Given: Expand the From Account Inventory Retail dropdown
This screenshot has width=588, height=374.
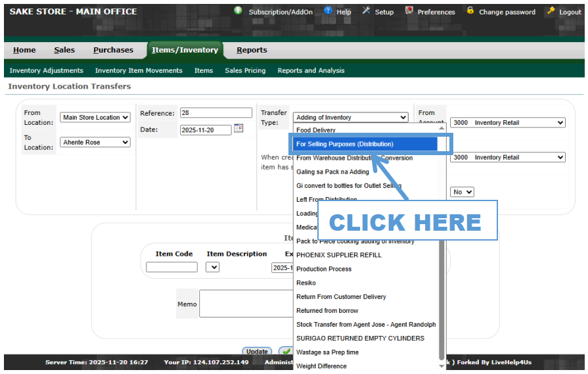Looking at the screenshot, I should tap(507, 123).
